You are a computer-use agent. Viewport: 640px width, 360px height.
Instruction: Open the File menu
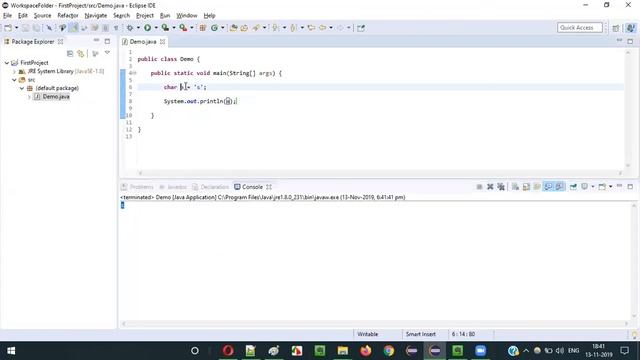click(7, 16)
